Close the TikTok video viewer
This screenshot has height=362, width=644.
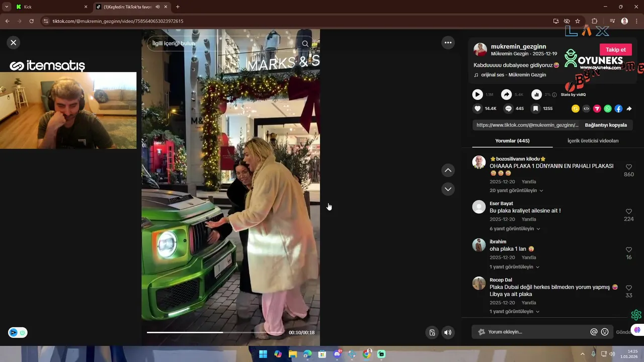click(14, 43)
